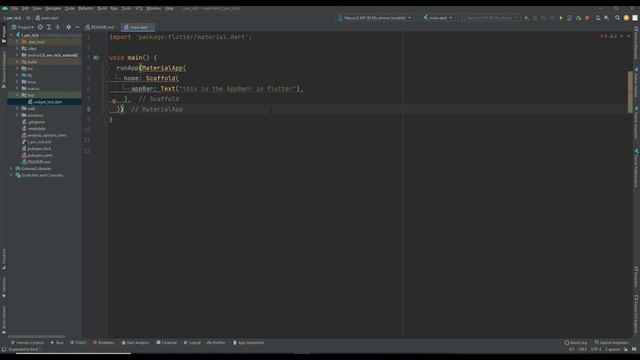Open Search Everywhere via the magnifier icon
640x360 pixels.
click(x=618, y=18)
